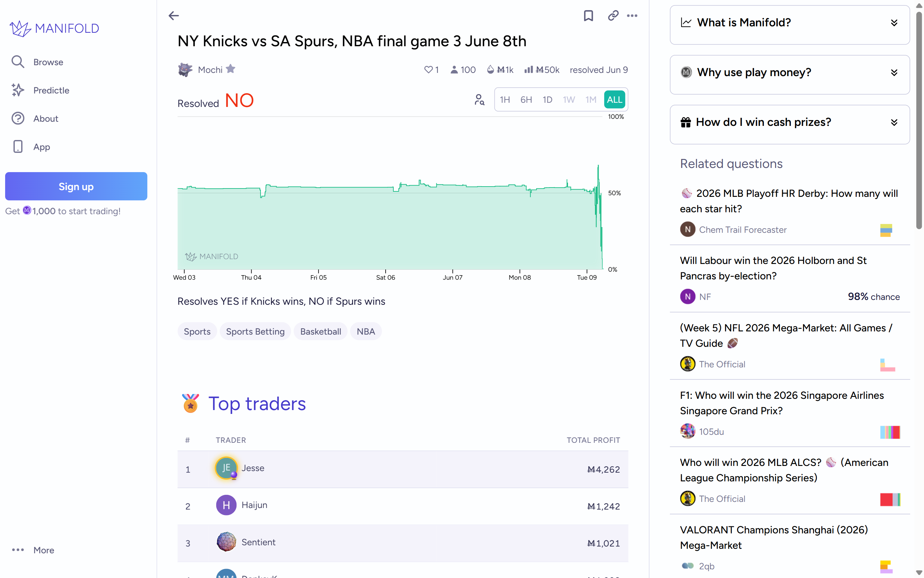924x578 pixels.
Task: Select the 6H chart range
Action: pyautogui.click(x=526, y=100)
